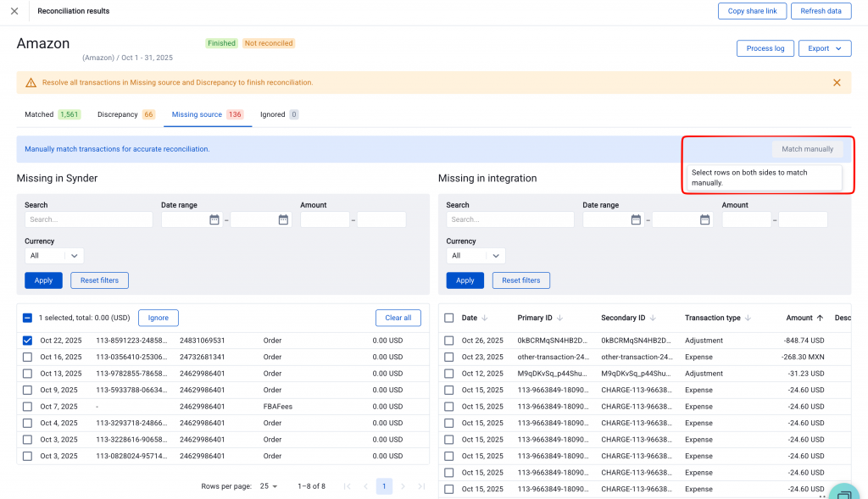Check the Oct 26, 2025 Adjustment row

[x=449, y=341]
